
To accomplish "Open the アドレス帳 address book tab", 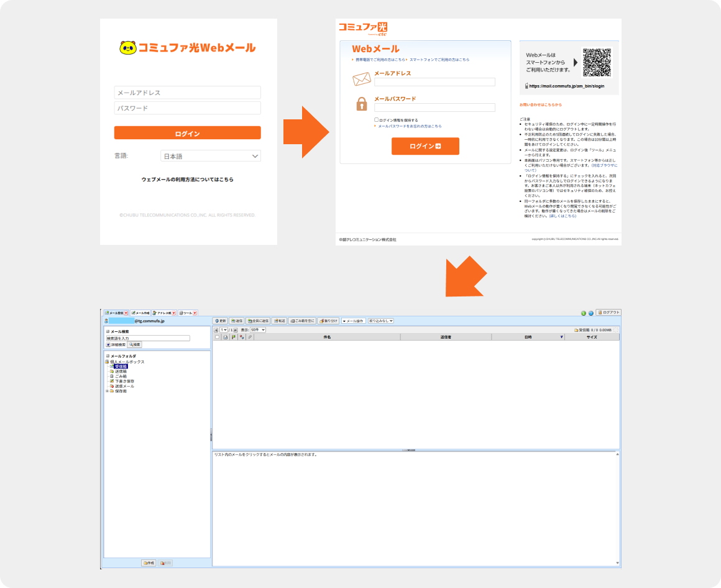I will coord(165,313).
